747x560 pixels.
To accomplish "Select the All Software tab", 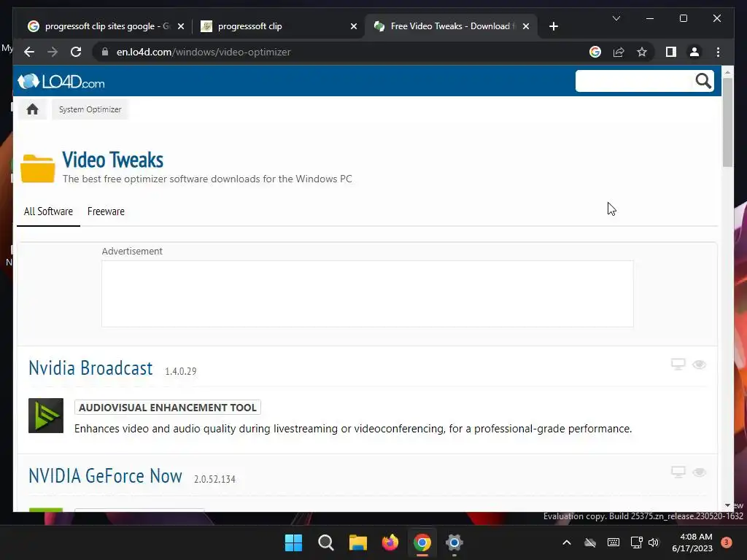I will coord(48,211).
